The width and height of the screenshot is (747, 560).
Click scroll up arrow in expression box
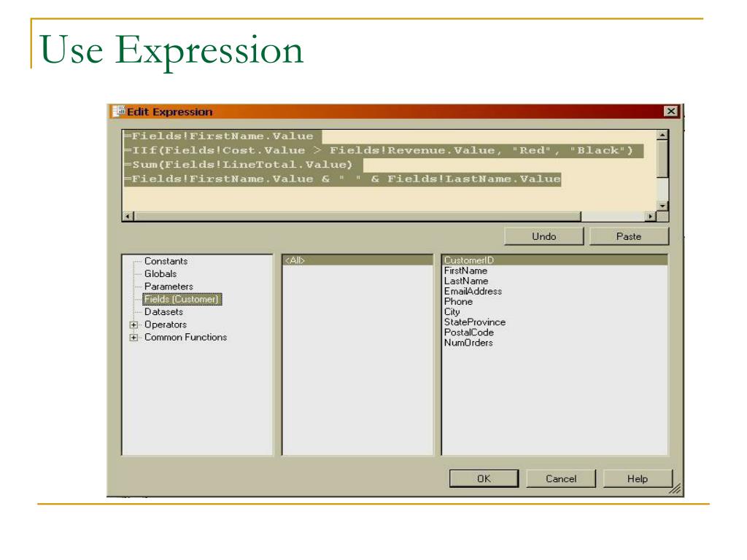pyautogui.click(x=662, y=135)
